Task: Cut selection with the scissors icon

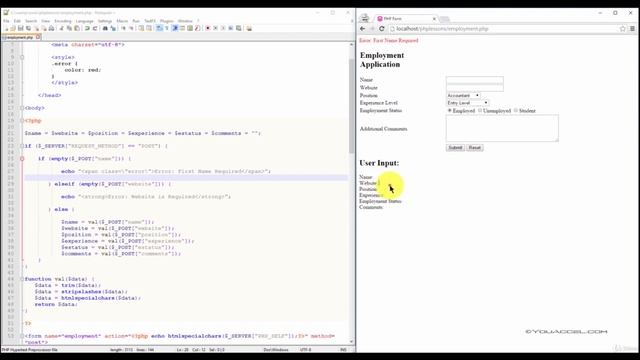Action: point(62,28)
